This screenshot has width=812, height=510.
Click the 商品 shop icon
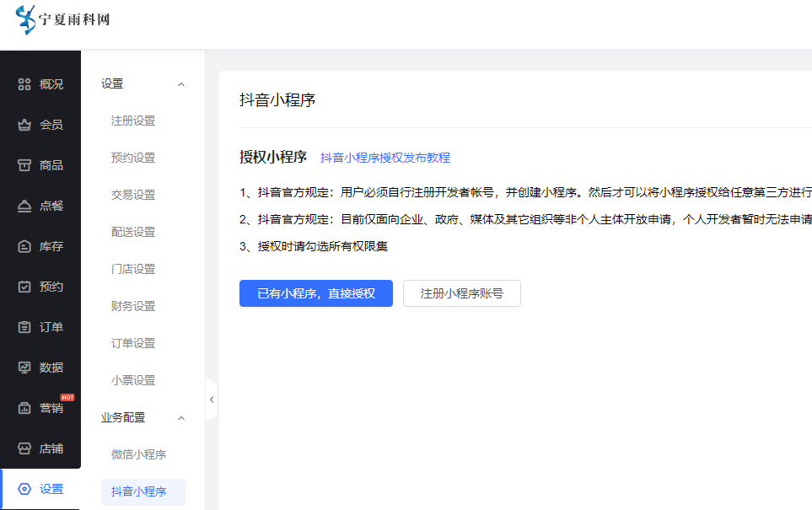click(x=24, y=165)
